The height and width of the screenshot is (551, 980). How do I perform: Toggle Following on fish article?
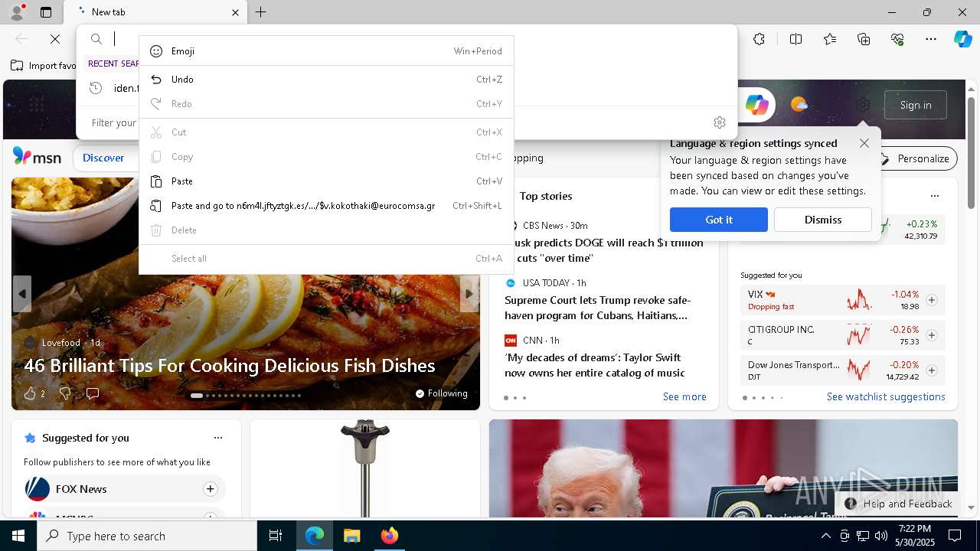pyautogui.click(x=441, y=393)
